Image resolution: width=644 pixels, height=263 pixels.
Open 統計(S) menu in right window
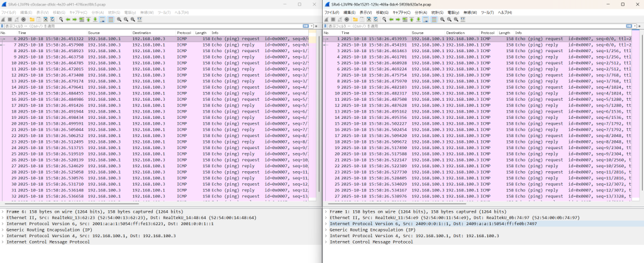pos(437,12)
